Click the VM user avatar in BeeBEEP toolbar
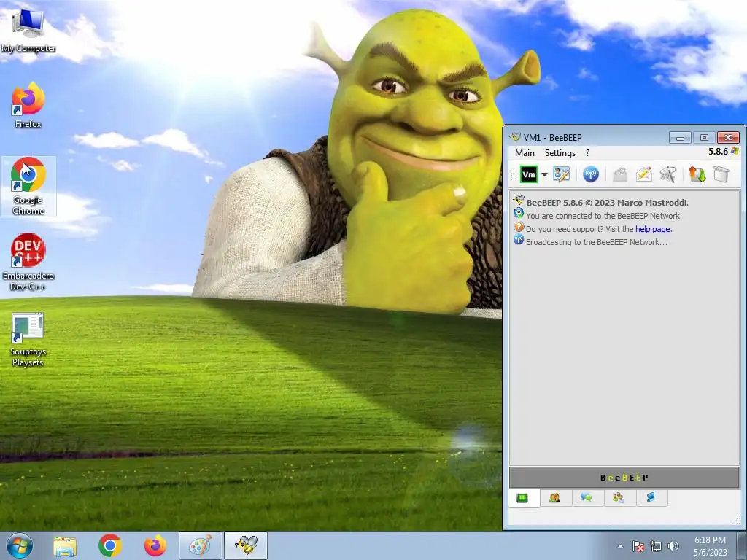The image size is (747, 560). tap(528, 174)
